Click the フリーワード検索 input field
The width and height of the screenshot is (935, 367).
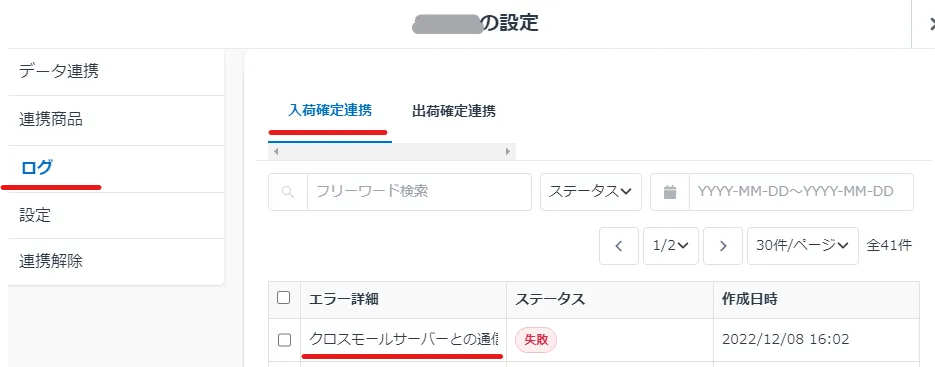point(419,192)
